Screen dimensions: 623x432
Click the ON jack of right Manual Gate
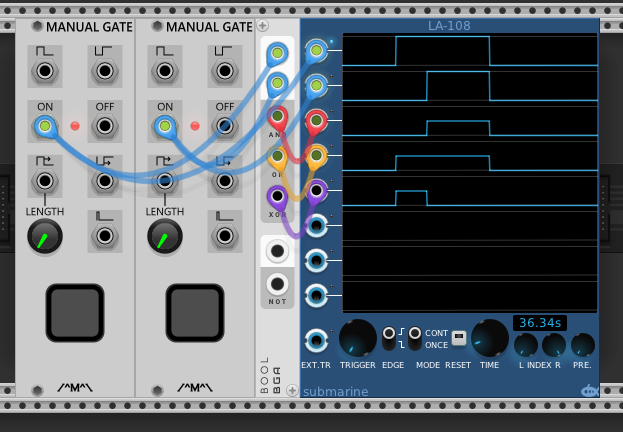165,126
